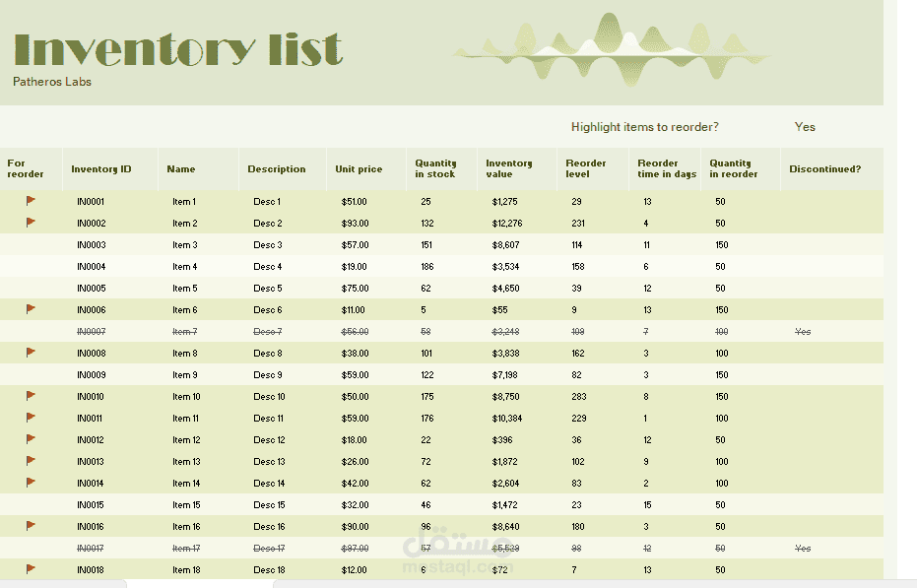
Task: Click the reorder flag on the IN0010 row
Action: [x=31, y=396]
